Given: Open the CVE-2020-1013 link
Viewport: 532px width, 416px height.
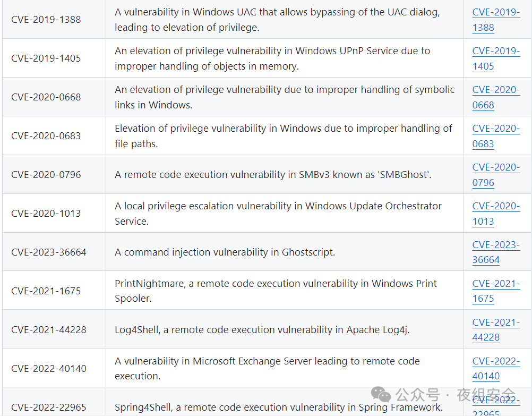Looking at the screenshot, I should (496, 213).
